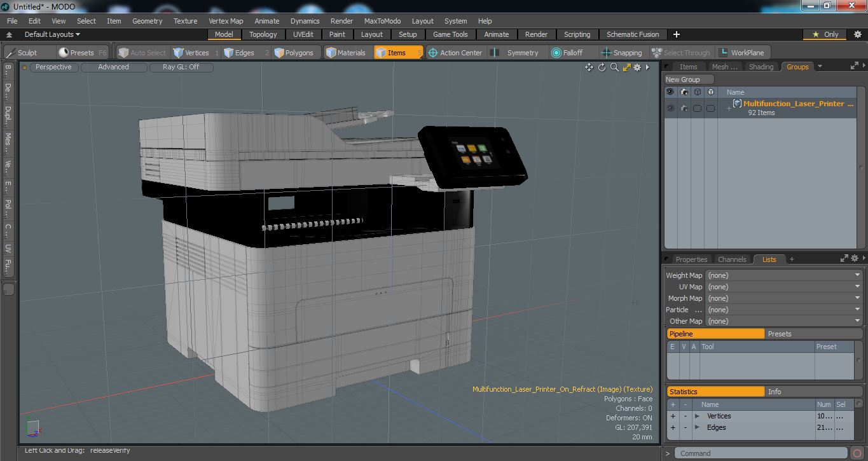868x461 pixels.
Task: Toggle the second checkbox of the printer group
Action: (710, 109)
